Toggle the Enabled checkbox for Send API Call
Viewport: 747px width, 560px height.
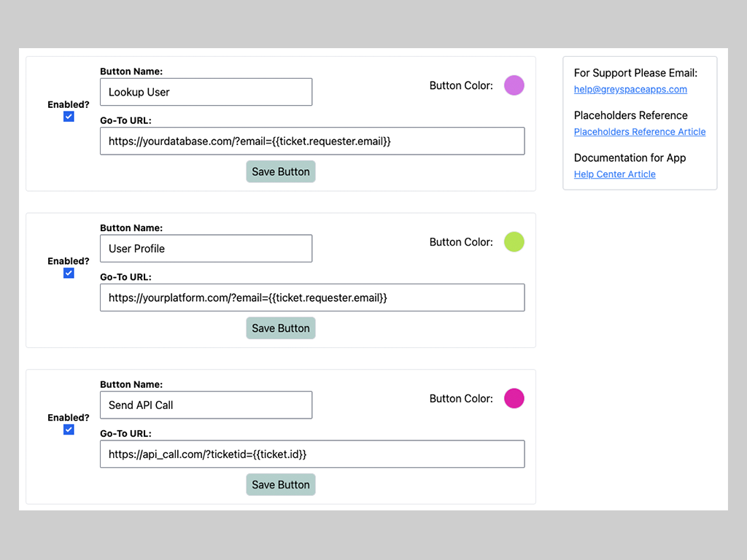click(69, 429)
